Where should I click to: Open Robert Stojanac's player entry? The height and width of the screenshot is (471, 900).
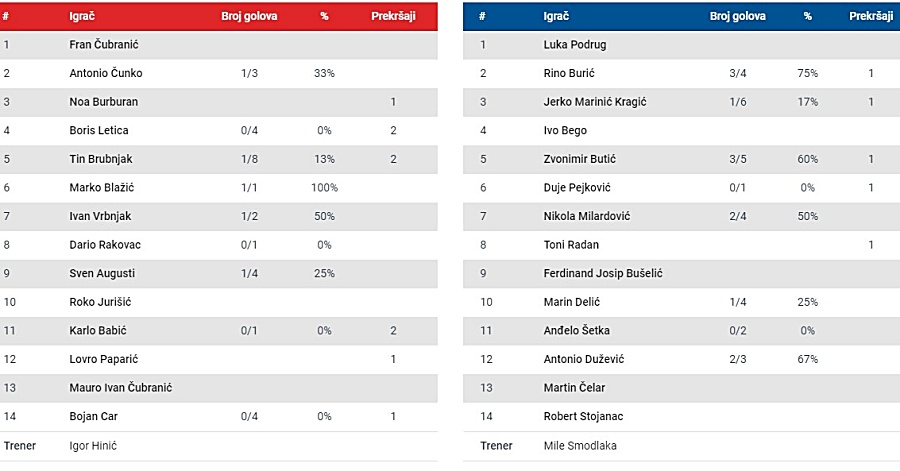(x=583, y=416)
